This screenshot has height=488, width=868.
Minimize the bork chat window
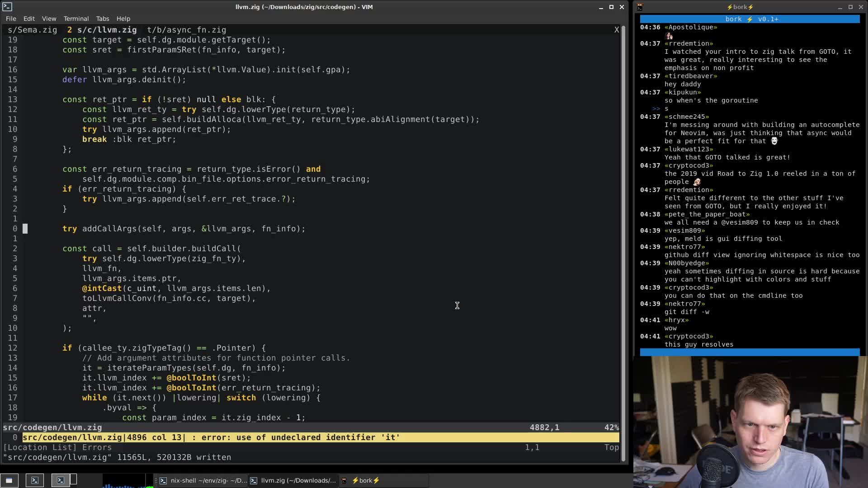pyautogui.click(x=840, y=7)
